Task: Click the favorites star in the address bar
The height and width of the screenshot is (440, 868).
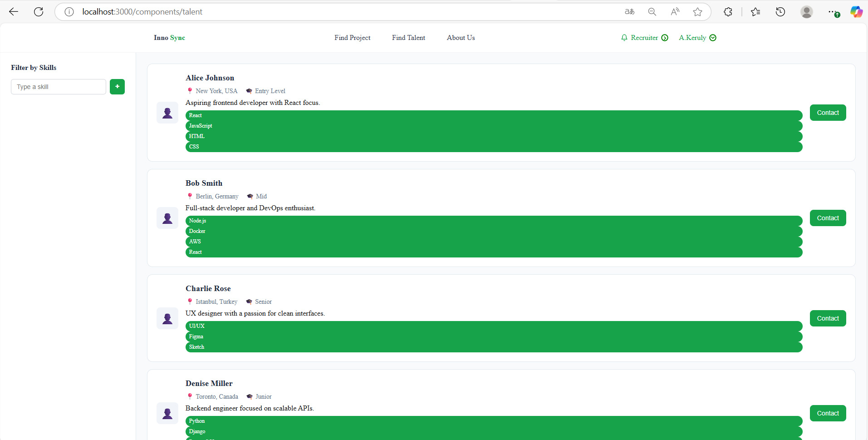Action: (x=697, y=12)
